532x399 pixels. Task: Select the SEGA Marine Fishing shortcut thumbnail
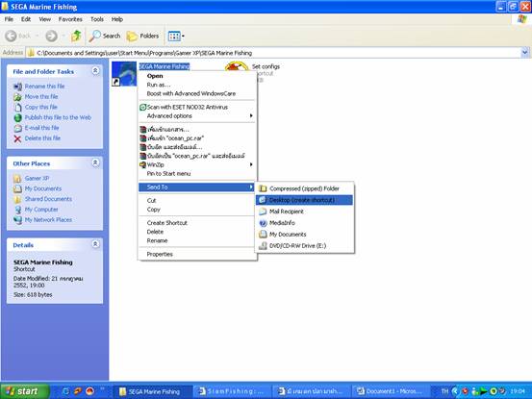point(124,74)
